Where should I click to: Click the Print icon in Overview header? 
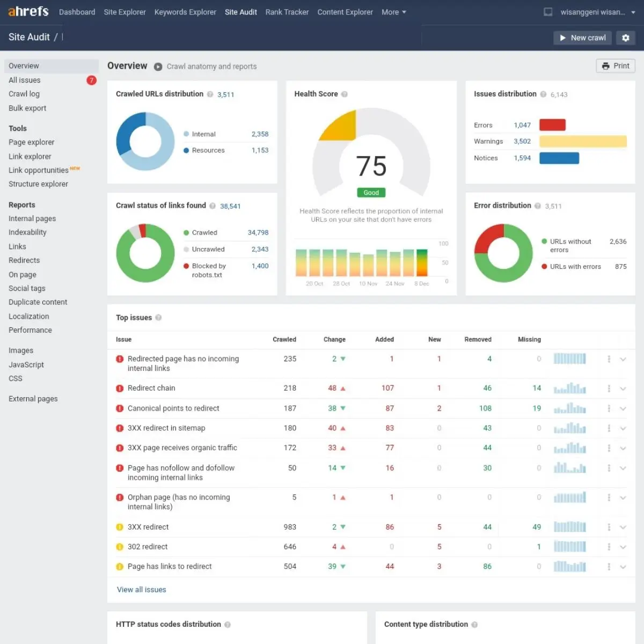(x=615, y=65)
